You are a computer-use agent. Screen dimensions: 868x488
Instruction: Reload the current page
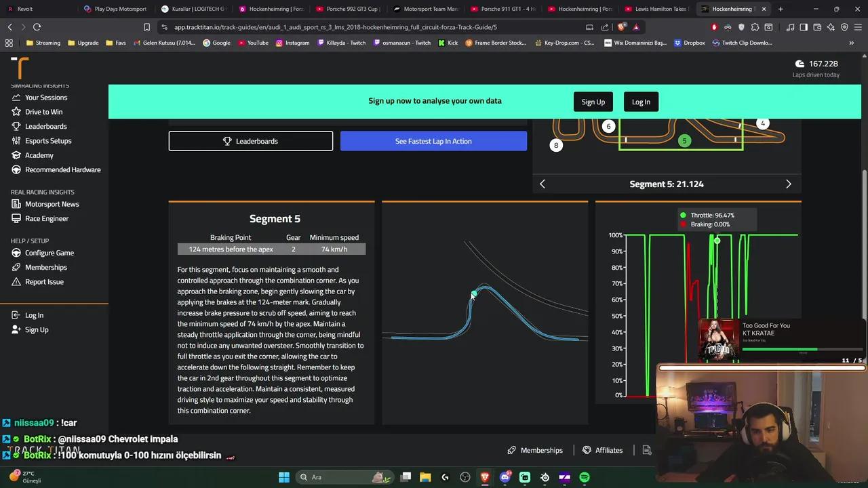[37, 27]
